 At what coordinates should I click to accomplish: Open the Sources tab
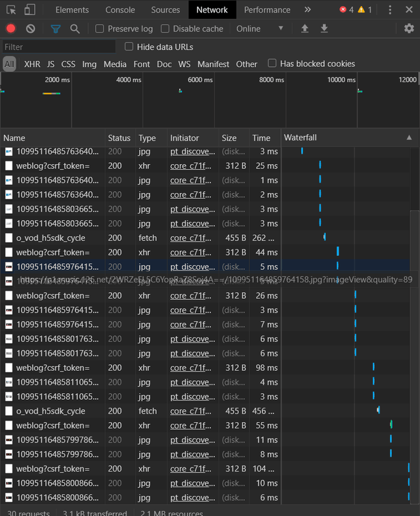pyautogui.click(x=165, y=10)
